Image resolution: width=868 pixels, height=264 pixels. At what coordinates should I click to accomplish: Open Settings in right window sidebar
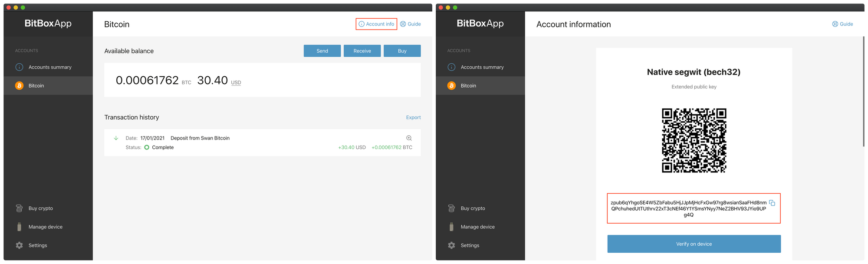coord(480,245)
